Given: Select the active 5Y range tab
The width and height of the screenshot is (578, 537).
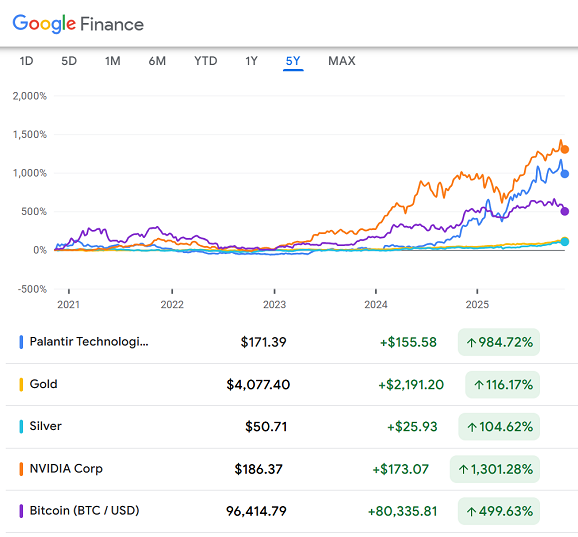Looking at the screenshot, I should (293, 61).
